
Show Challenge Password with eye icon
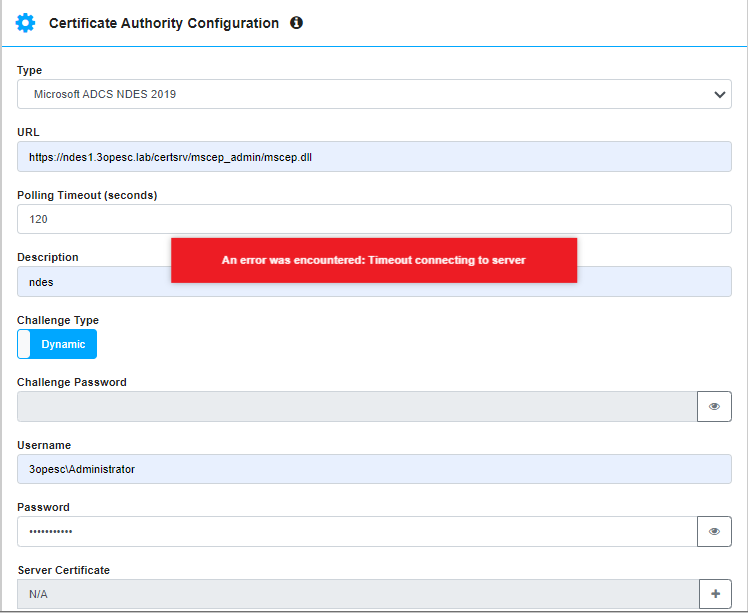coord(714,406)
